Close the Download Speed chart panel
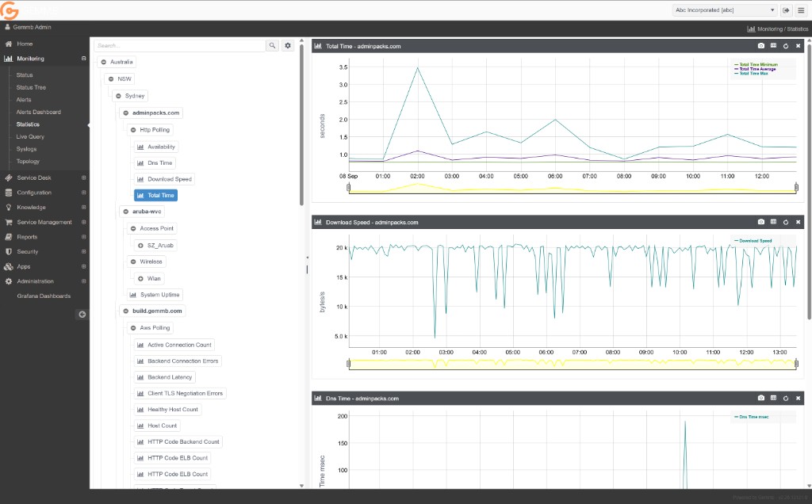Image resolution: width=812 pixels, height=504 pixels. [x=798, y=222]
